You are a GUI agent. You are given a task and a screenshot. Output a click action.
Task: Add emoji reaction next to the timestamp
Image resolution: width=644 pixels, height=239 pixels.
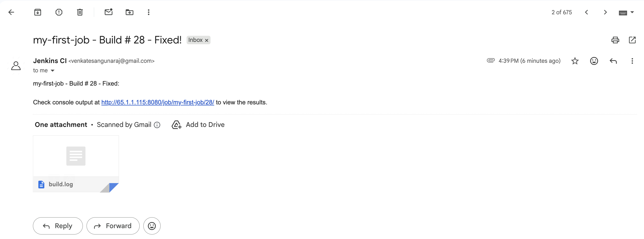594,61
